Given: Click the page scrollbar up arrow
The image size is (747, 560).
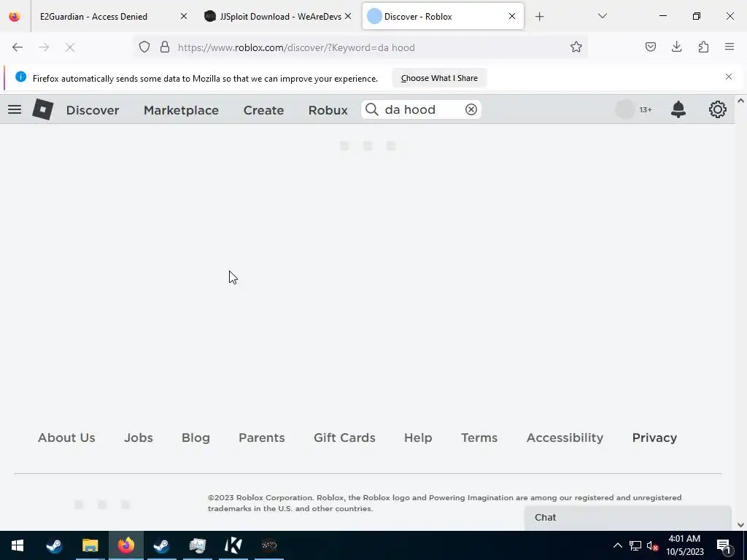Looking at the screenshot, I should point(741,101).
